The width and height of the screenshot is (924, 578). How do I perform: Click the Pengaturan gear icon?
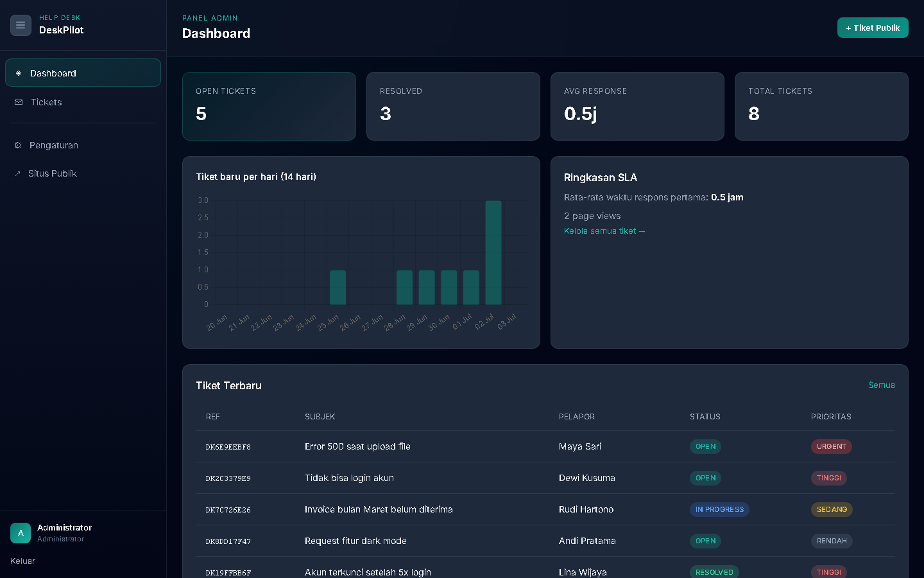coord(18,145)
